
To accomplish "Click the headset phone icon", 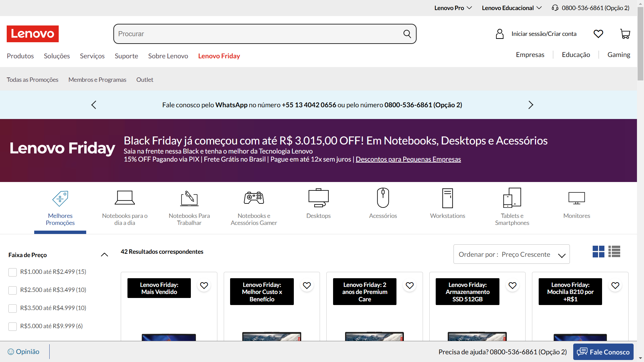I will (555, 8).
